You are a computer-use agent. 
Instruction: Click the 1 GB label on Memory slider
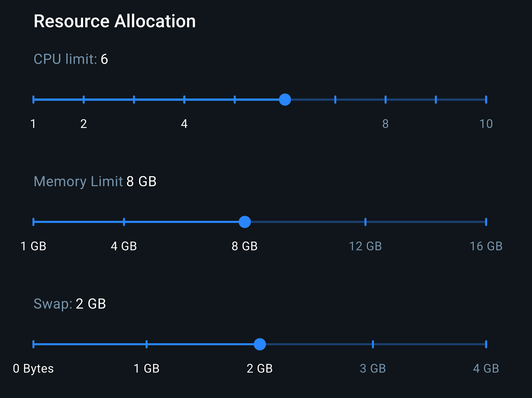coord(33,246)
